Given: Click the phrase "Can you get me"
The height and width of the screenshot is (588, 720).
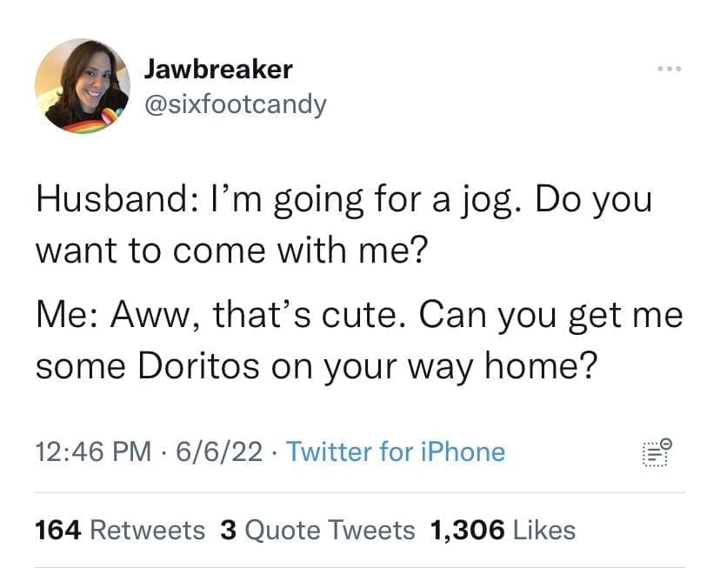Looking at the screenshot, I should point(550,315).
